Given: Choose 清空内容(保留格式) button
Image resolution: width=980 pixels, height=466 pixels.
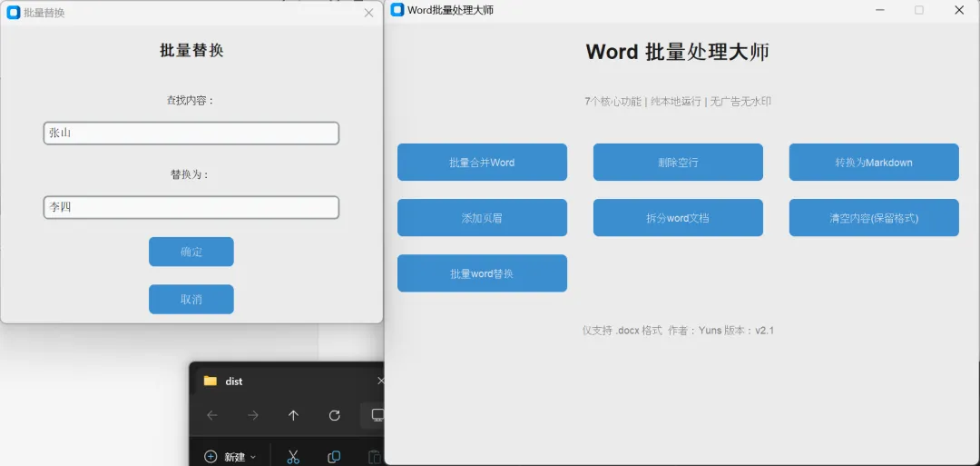Looking at the screenshot, I should 874,218.
